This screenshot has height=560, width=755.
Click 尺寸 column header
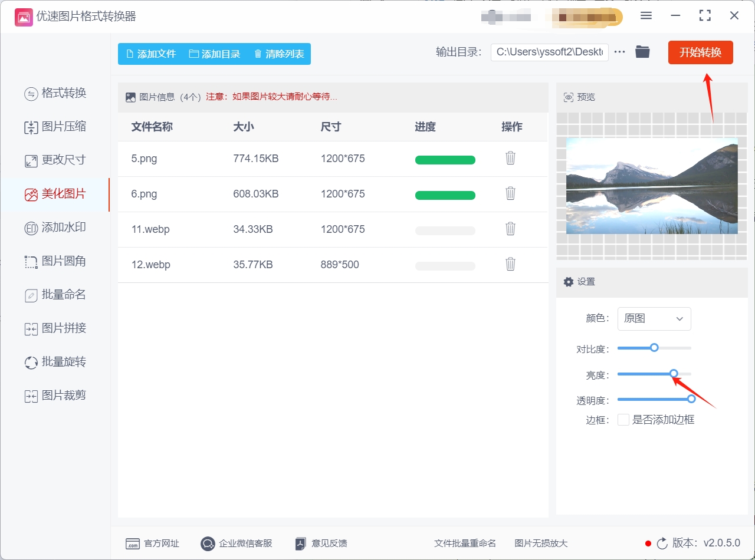(x=331, y=127)
